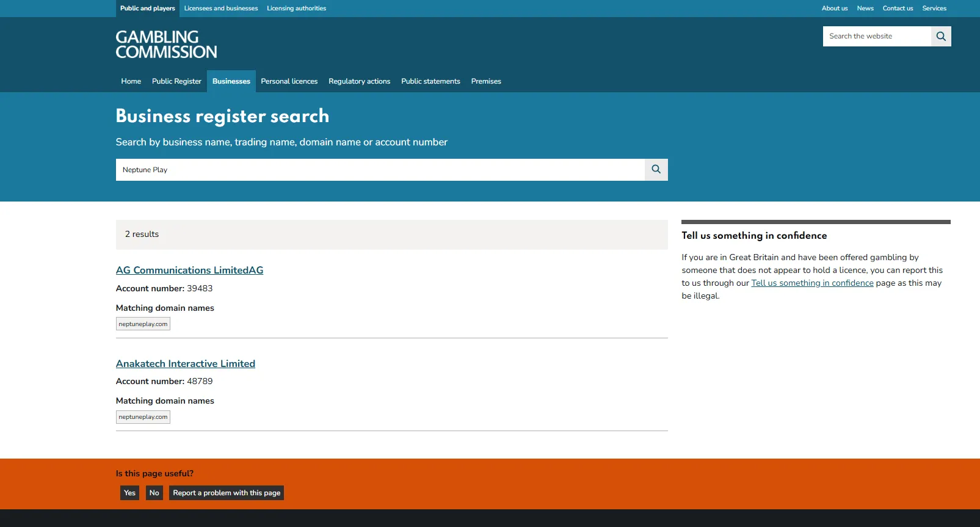Click the website search magnifier icon

(941, 36)
